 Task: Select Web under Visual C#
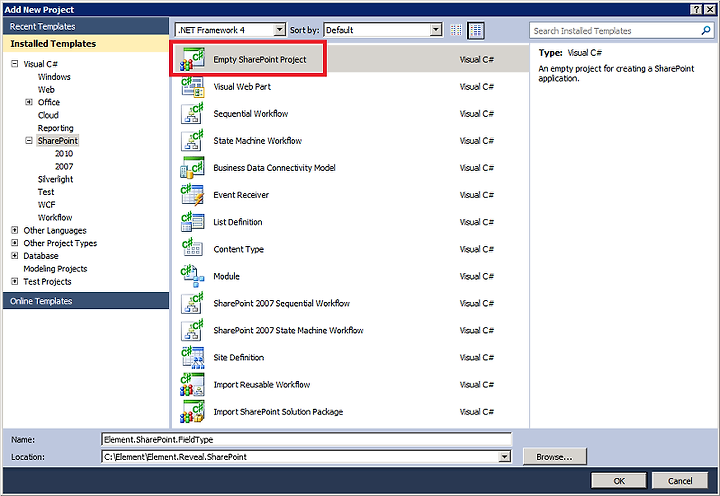coord(46,90)
